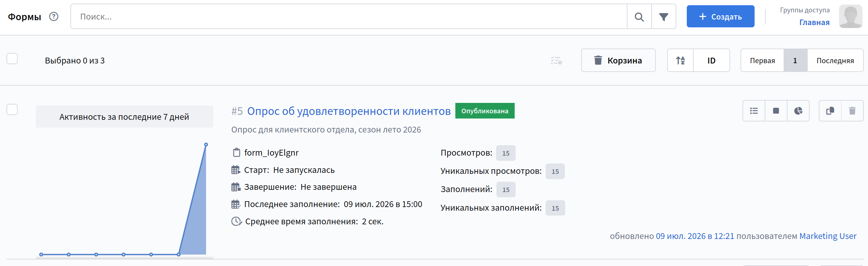Click the Просмотров count badge 15
868x266 pixels.
click(x=506, y=153)
